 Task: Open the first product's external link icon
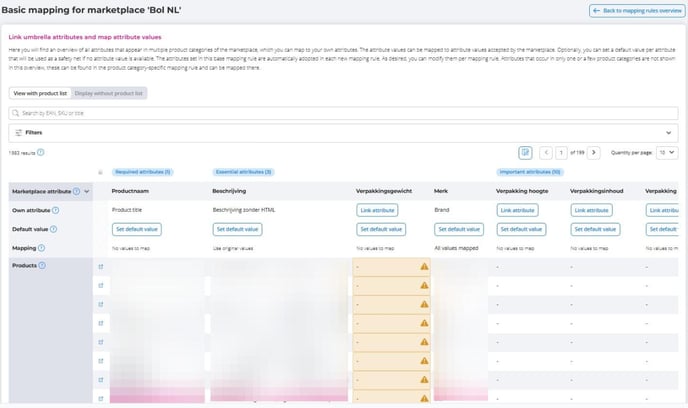100,267
